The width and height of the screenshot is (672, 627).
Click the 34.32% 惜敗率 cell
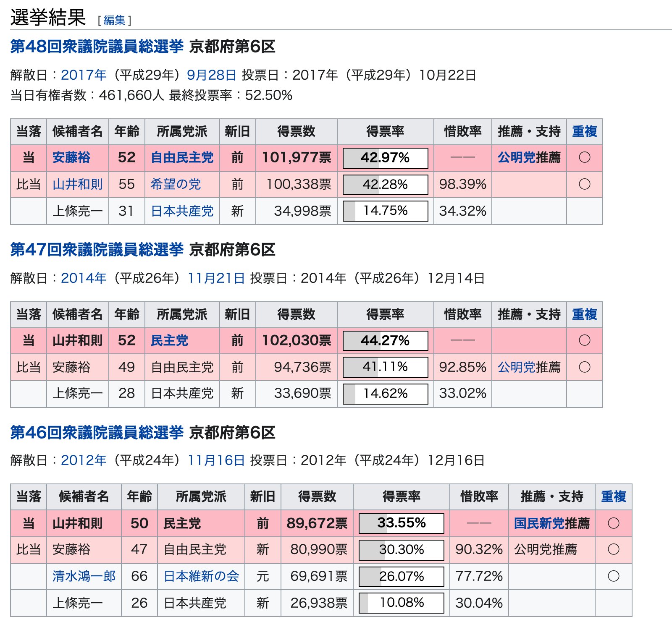[463, 211]
